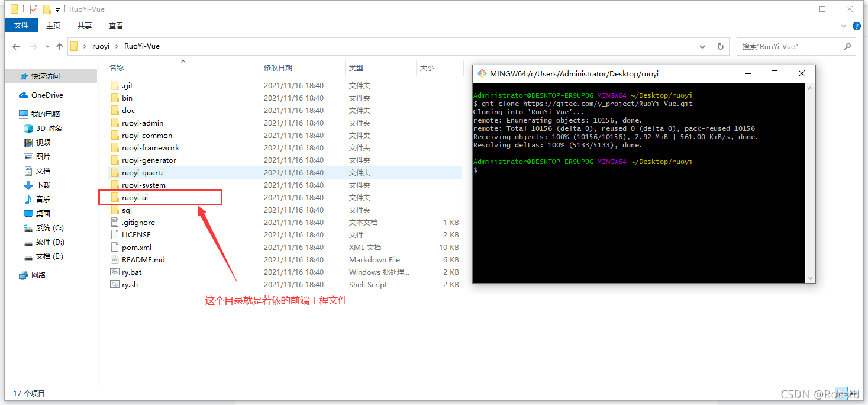Click the Git Bash icon in the MINGW64 title bar

click(x=482, y=73)
